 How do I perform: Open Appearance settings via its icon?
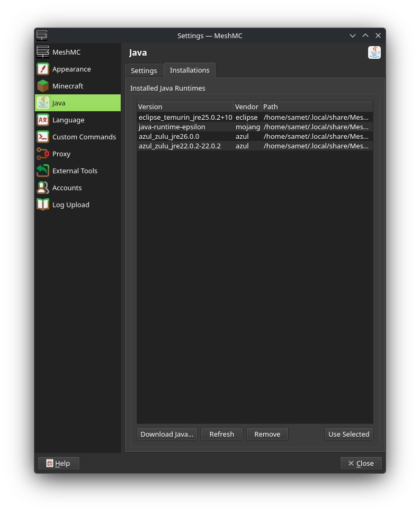click(43, 69)
